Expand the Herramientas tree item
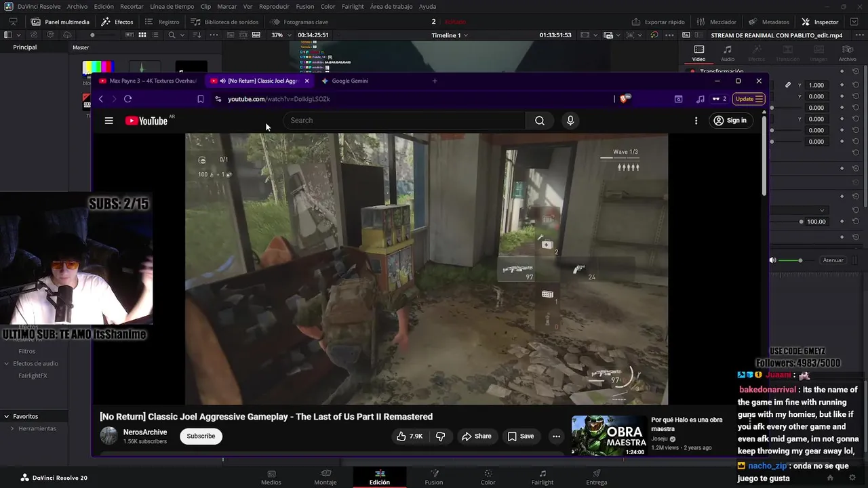The width and height of the screenshot is (868, 488). point(12,428)
